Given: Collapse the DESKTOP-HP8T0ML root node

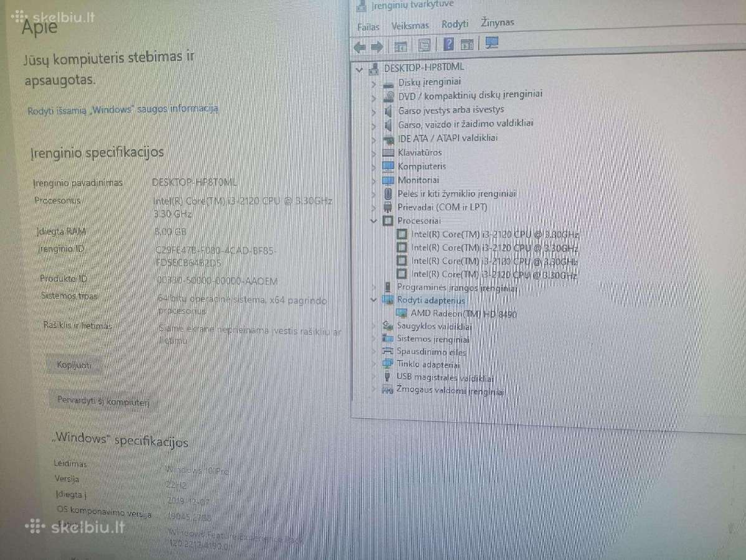Looking at the screenshot, I should (360, 70).
